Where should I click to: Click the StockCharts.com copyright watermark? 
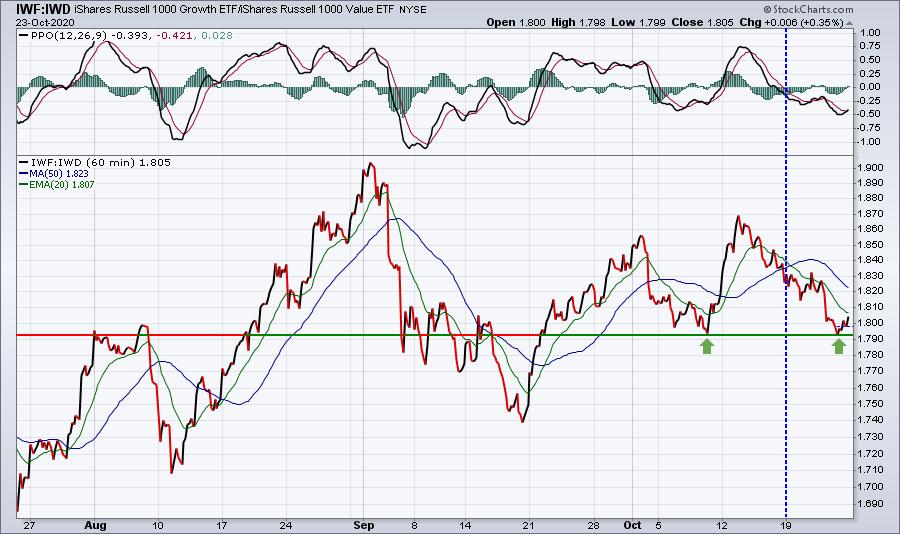[x=808, y=9]
